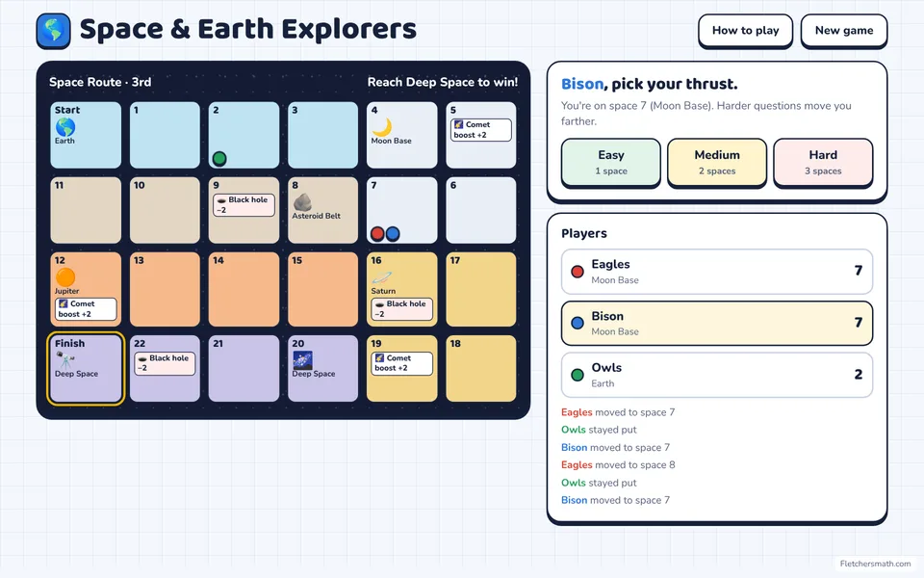Click board space 17
The height and width of the screenshot is (578, 924).
[481, 290]
